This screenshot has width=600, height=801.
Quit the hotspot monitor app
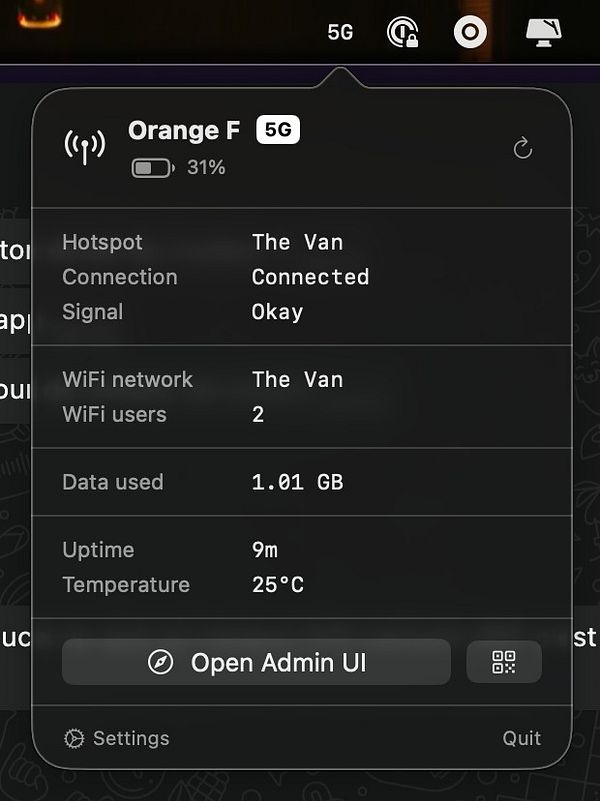point(521,738)
